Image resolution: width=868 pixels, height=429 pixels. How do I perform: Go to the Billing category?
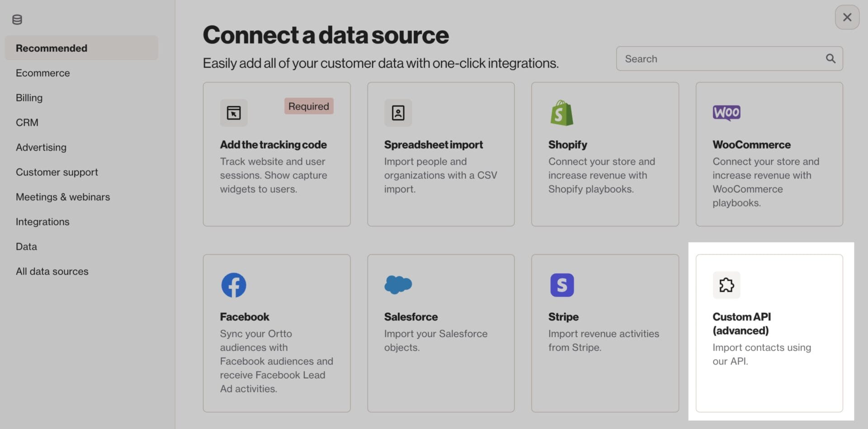[29, 98]
